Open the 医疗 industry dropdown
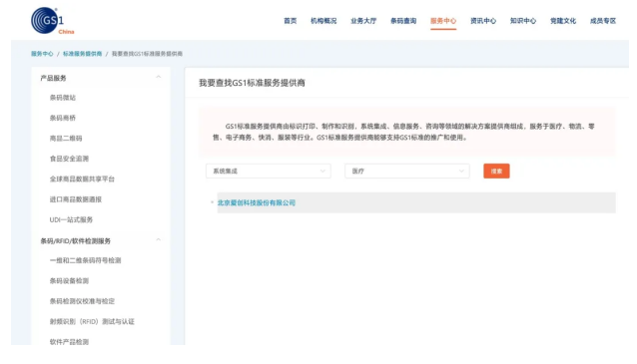The image size is (637, 364). tap(407, 171)
